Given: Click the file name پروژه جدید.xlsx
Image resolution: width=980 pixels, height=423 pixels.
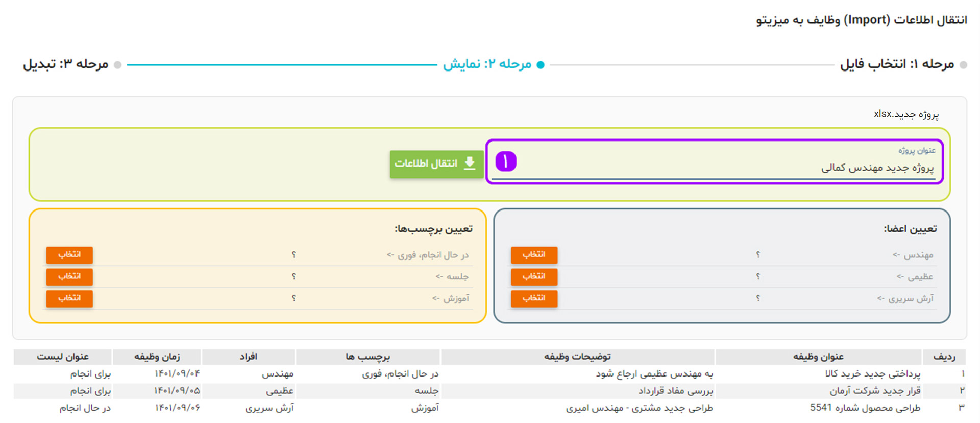Looking at the screenshot, I should tap(906, 114).
